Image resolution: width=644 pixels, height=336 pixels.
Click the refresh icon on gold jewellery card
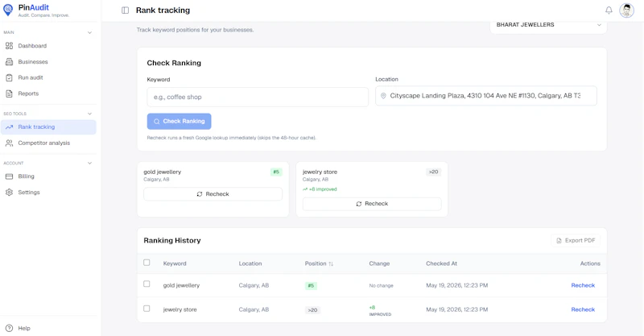point(200,194)
